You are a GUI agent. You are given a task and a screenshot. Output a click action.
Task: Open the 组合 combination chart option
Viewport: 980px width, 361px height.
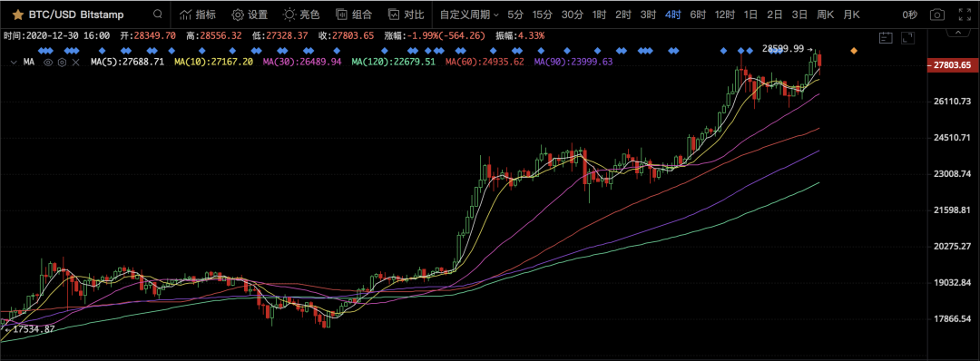[354, 15]
